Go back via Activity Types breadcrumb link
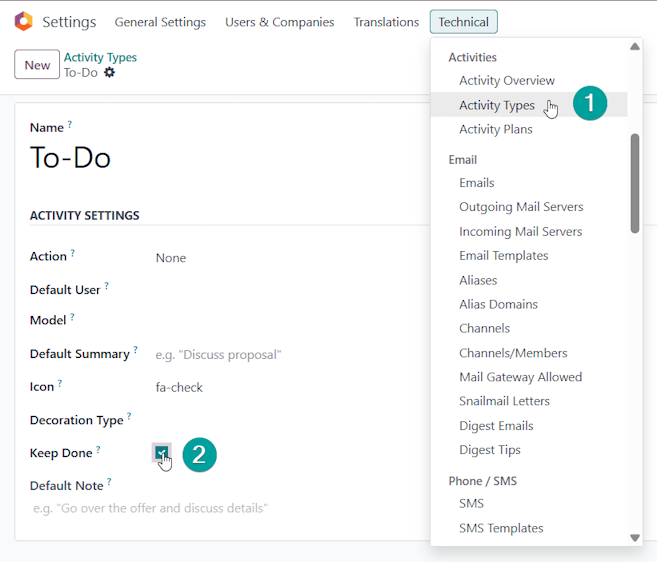Screen dimensions: 657x562 point(100,57)
